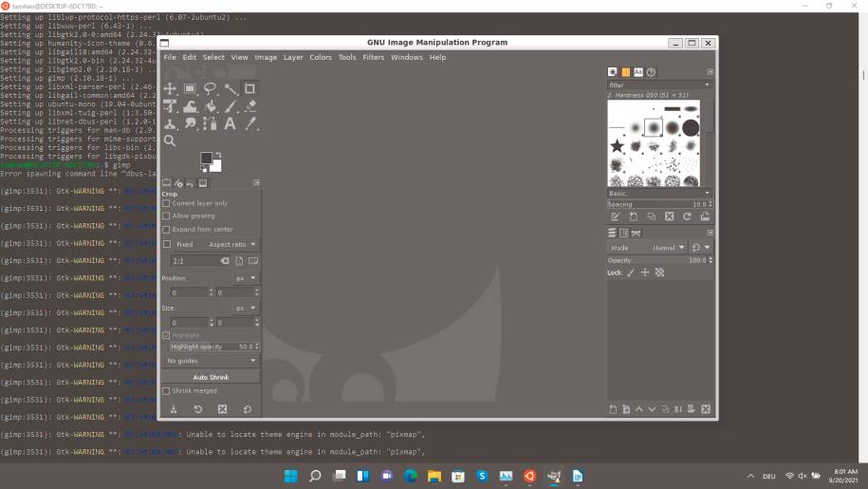Image resolution: width=868 pixels, height=489 pixels.
Task: Enable Current layer only checkbox
Action: tap(166, 203)
